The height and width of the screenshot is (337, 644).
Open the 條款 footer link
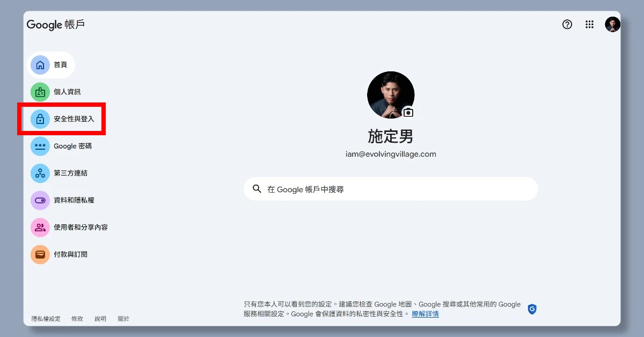(x=77, y=319)
